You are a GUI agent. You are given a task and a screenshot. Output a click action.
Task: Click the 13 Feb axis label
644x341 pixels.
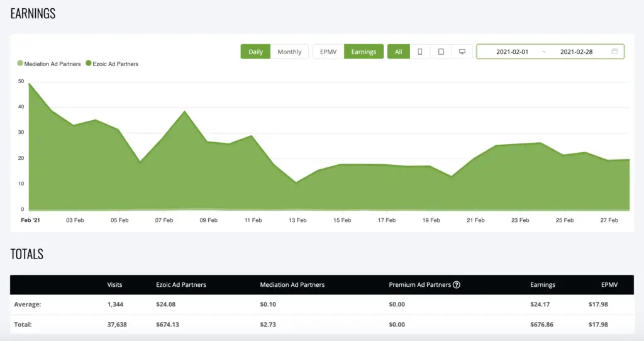point(297,220)
